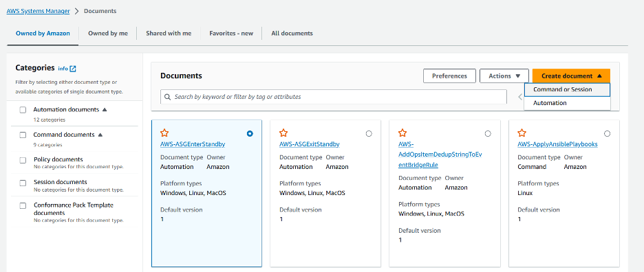Screen dimensions: 644x272
Task: Choose Command or Session menu option
Action: tap(567, 90)
